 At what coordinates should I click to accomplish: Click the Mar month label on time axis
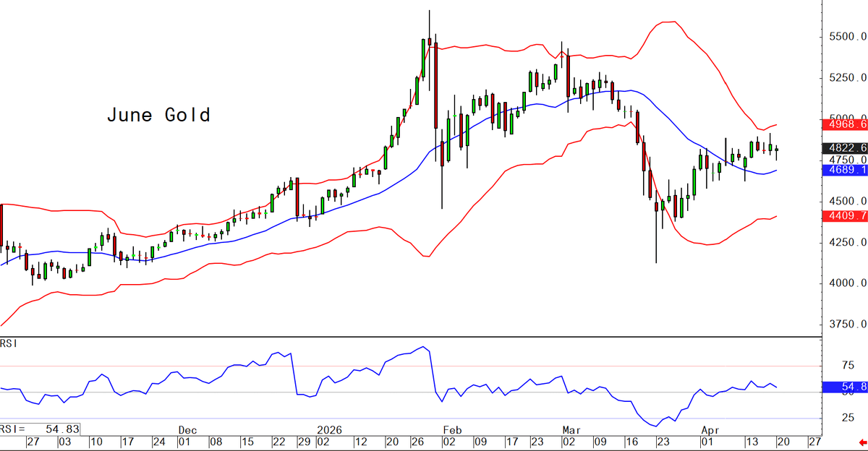(x=571, y=429)
